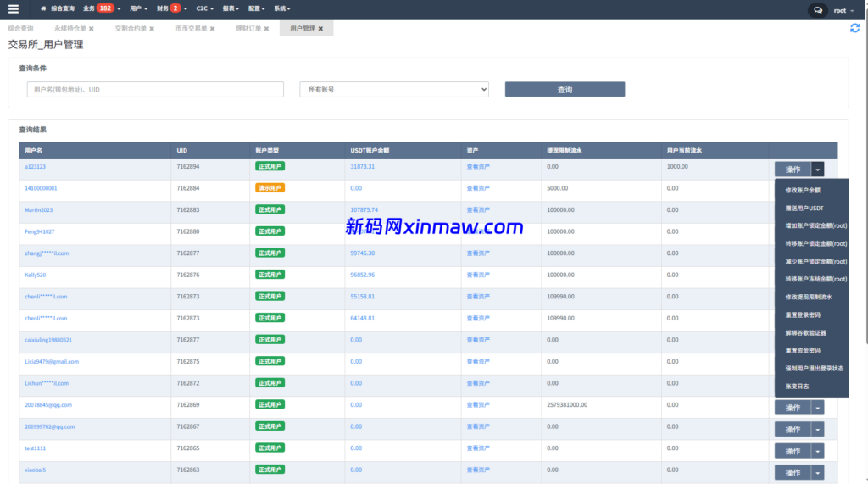Expand the 财务 dropdown menu
Image resolution: width=868 pixels, height=484 pixels.
(171, 8)
